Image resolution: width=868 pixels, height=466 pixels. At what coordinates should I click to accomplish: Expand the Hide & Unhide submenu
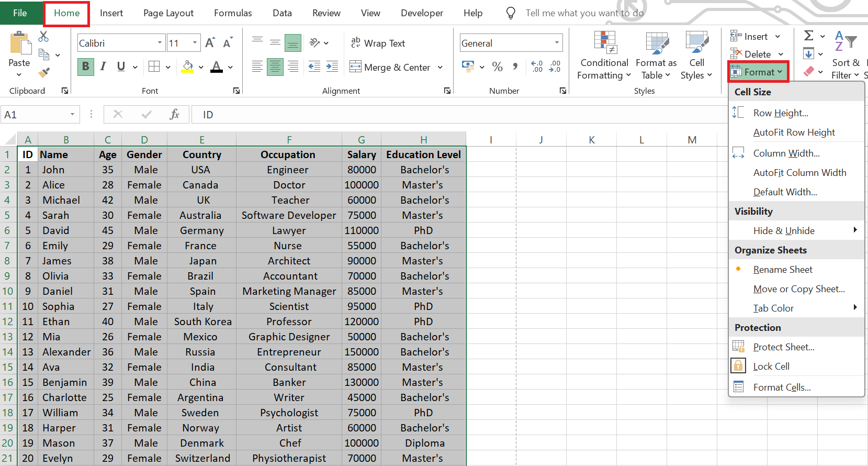(x=795, y=230)
